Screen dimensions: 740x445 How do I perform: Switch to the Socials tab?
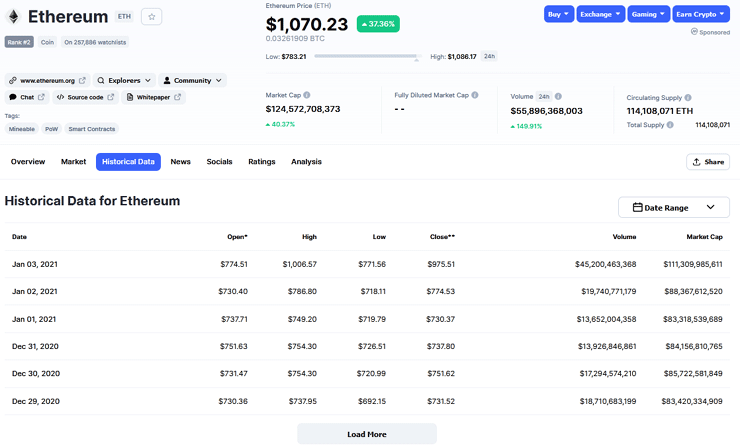click(x=219, y=162)
